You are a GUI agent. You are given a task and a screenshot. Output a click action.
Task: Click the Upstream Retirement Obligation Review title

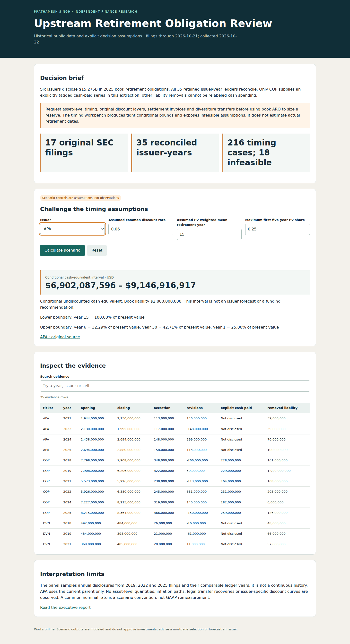pyautogui.click(x=153, y=23)
